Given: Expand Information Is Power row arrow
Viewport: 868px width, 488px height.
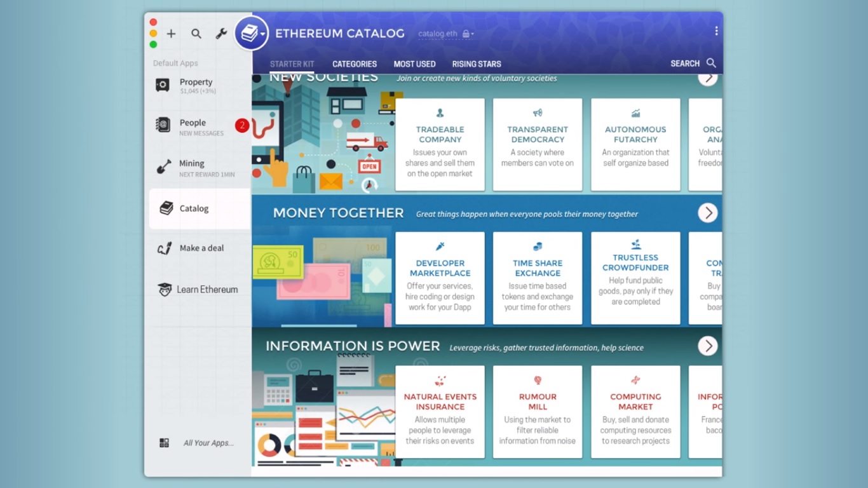Looking at the screenshot, I should pos(708,346).
